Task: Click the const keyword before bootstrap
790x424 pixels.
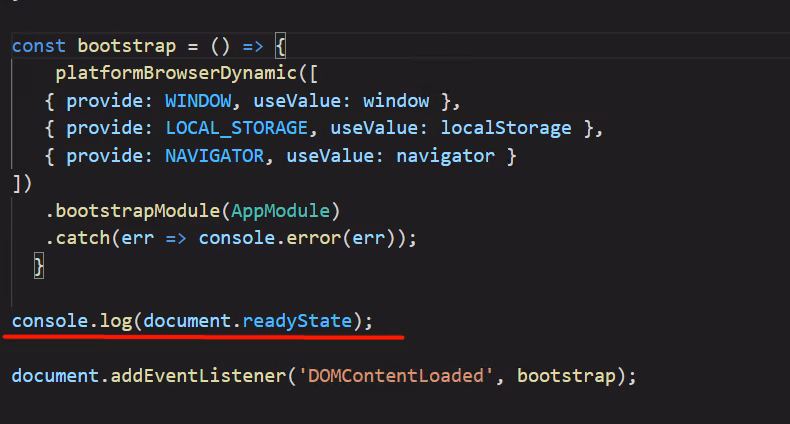Action: pyautogui.click(x=39, y=46)
